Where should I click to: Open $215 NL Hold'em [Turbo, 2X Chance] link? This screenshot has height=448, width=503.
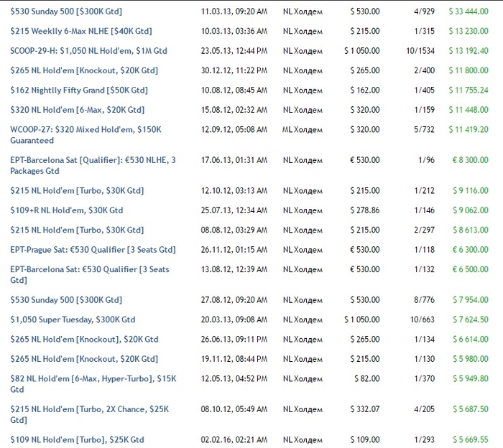click(90, 414)
